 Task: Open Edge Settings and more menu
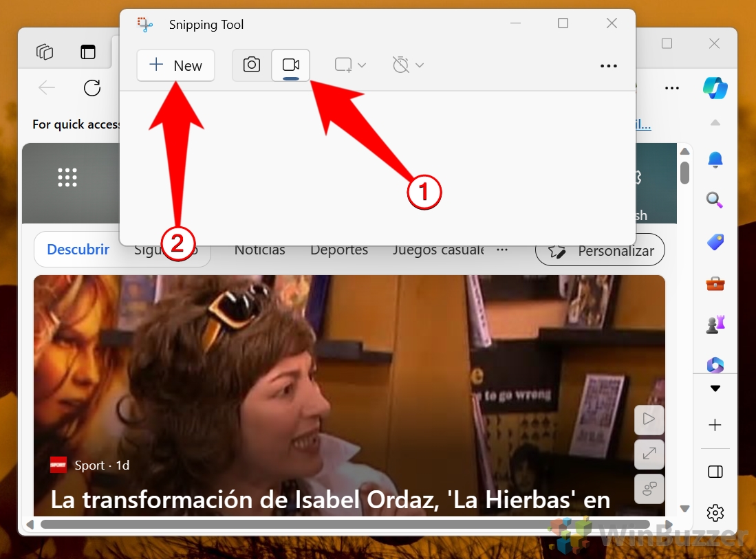click(671, 88)
